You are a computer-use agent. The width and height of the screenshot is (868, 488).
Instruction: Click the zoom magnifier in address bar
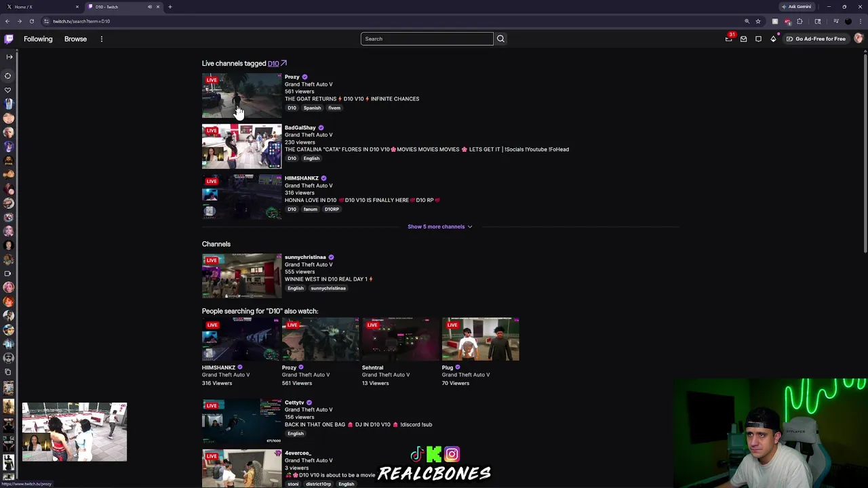click(x=747, y=21)
